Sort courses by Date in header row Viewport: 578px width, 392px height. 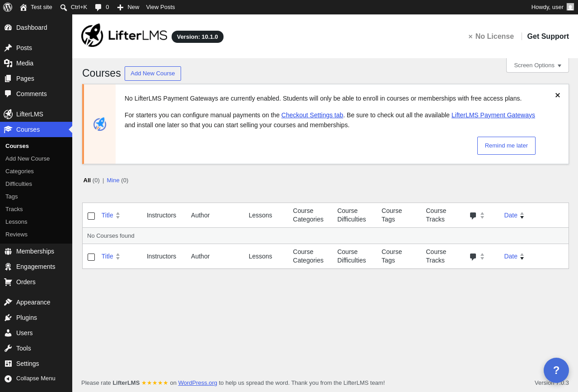click(x=514, y=215)
